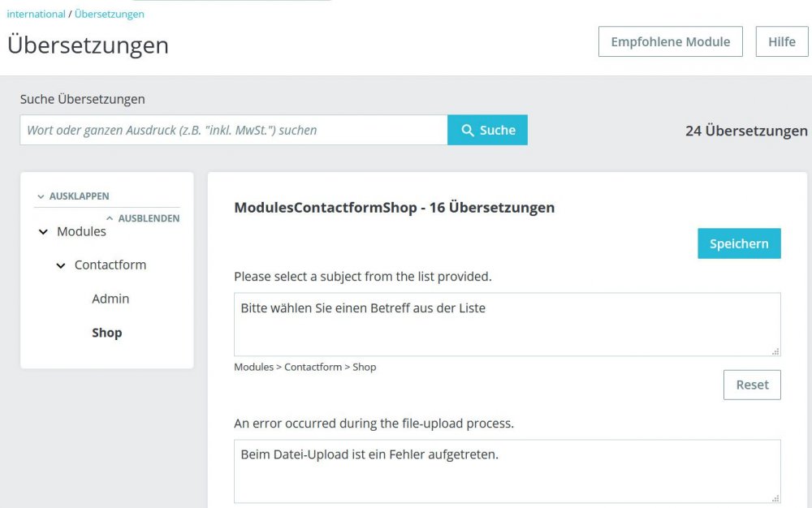Open the Hilfe help button
The width and height of the screenshot is (812, 508).
pos(782,41)
